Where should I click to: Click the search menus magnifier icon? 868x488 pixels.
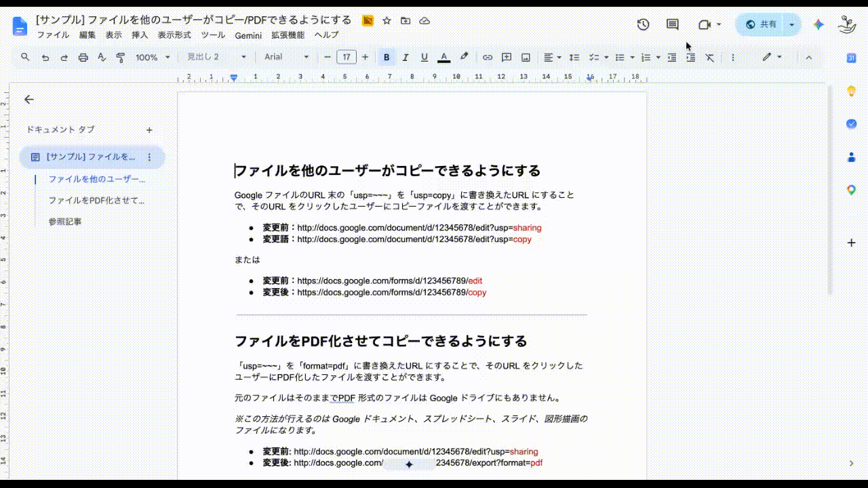click(25, 58)
